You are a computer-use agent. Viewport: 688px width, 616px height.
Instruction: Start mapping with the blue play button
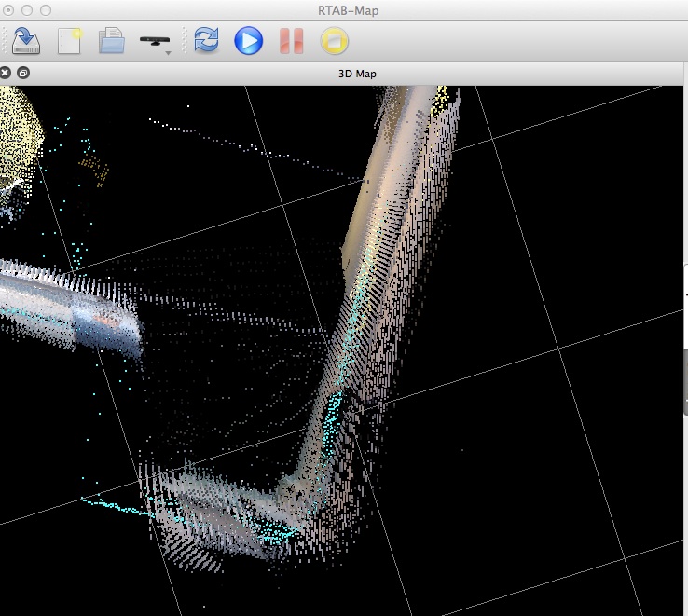click(248, 41)
